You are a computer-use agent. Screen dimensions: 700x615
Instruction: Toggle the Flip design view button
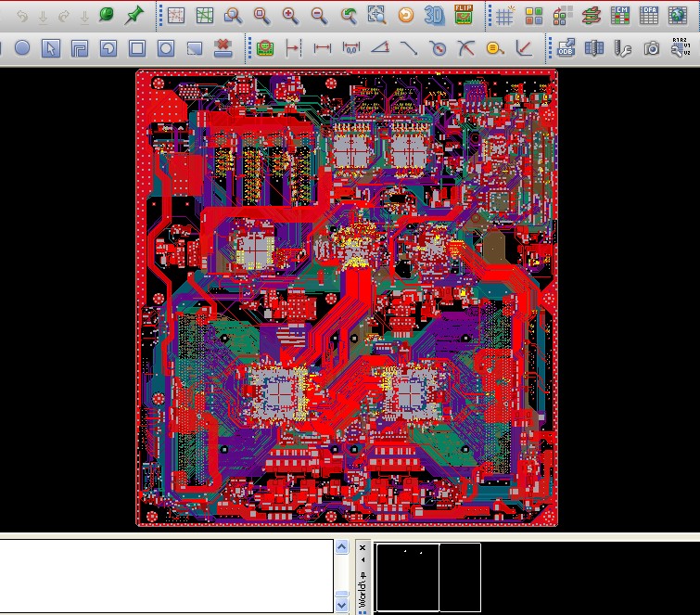(464, 15)
